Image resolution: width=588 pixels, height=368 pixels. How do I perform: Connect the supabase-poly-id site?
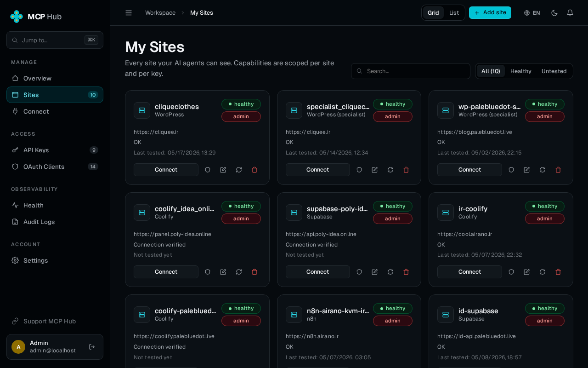point(318,272)
